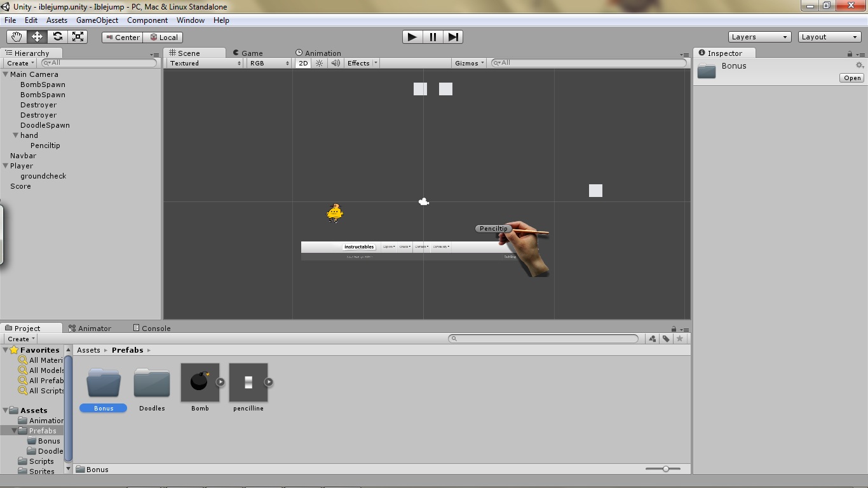This screenshot has width=868, height=488.
Task: Select the Doodles folder thumbnail
Action: pyautogui.click(x=152, y=383)
